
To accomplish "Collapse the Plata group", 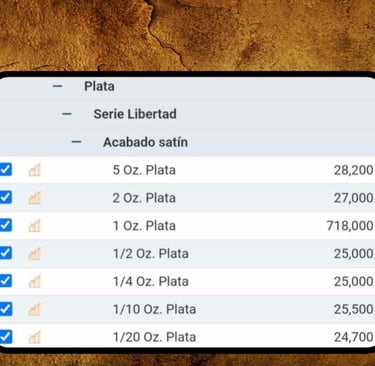I will pos(57,86).
